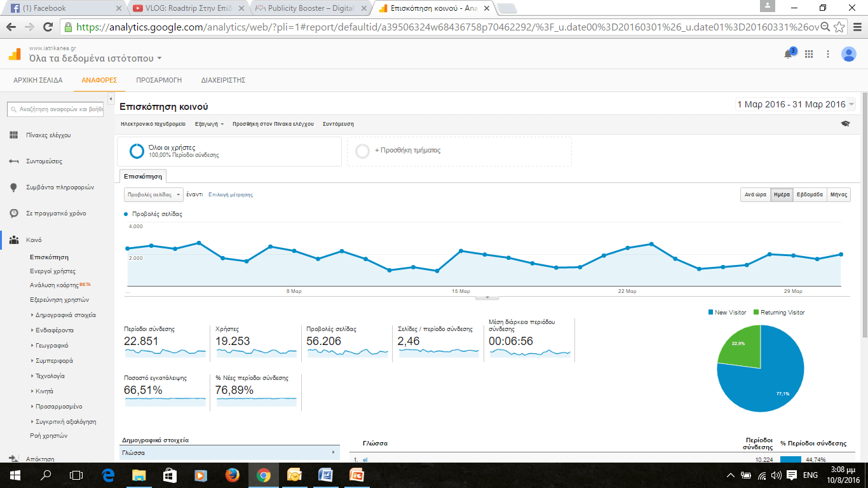Click the graduation cap education icon

point(845,124)
